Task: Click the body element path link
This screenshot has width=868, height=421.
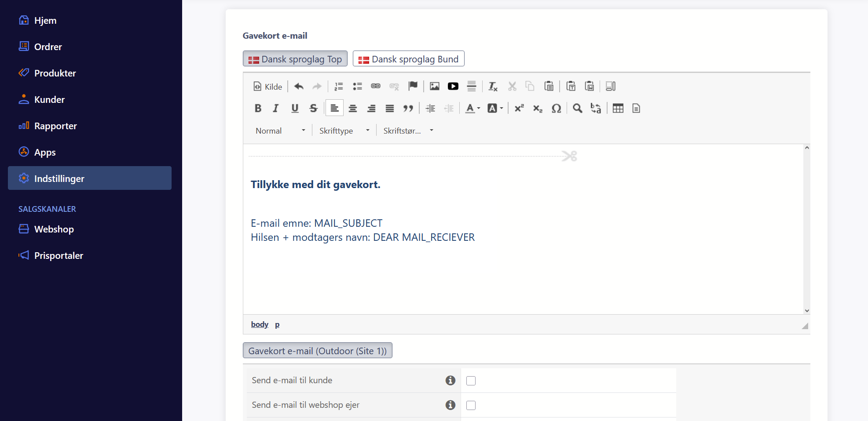Action: (x=260, y=324)
